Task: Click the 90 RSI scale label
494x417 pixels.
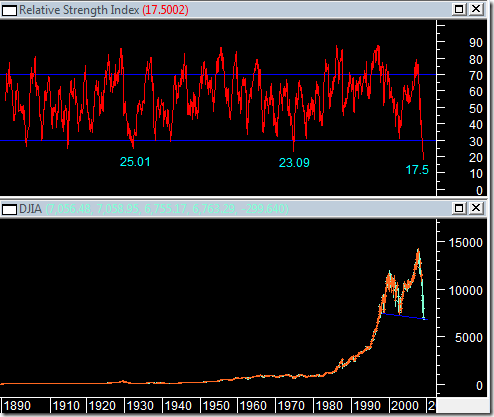Action: (x=476, y=43)
